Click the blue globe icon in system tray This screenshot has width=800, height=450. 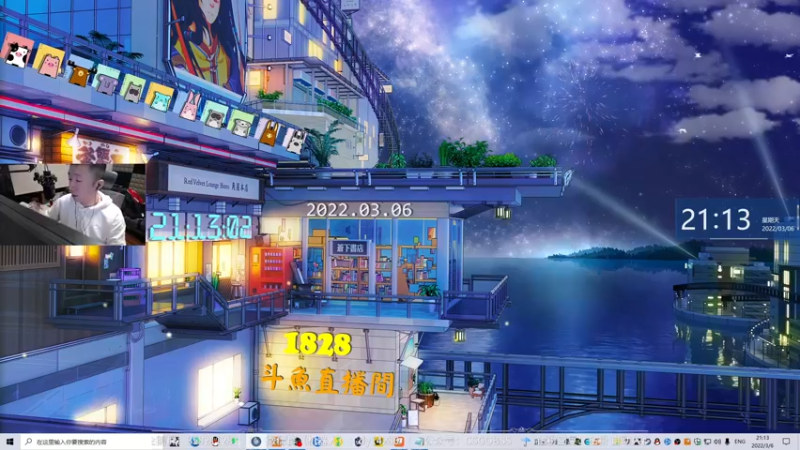667,441
